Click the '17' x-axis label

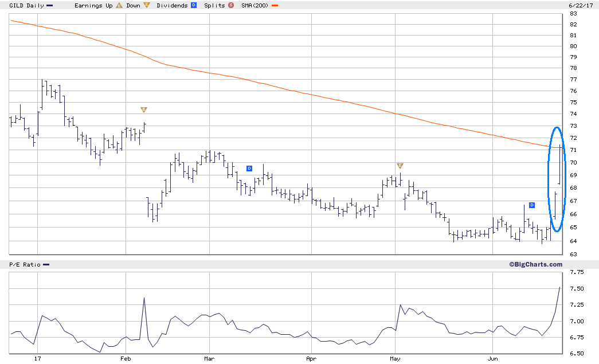pyautogui.click(x=37, y=359)
